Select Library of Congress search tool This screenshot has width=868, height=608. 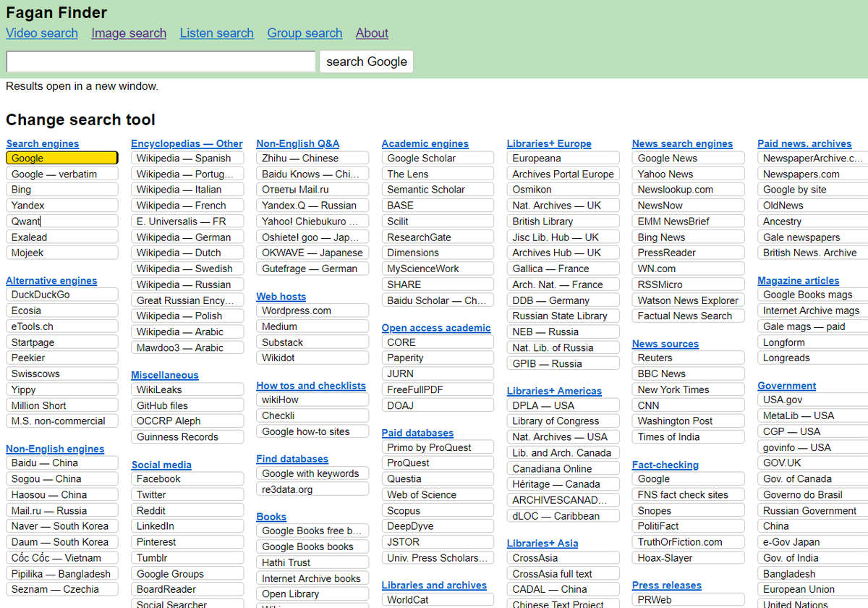point(563,421)
